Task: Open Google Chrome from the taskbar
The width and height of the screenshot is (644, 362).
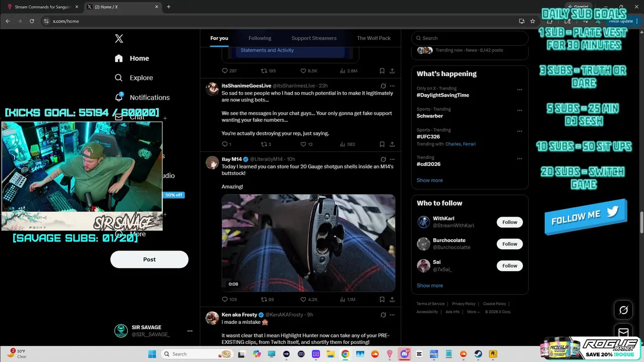Action: (345, 354)
